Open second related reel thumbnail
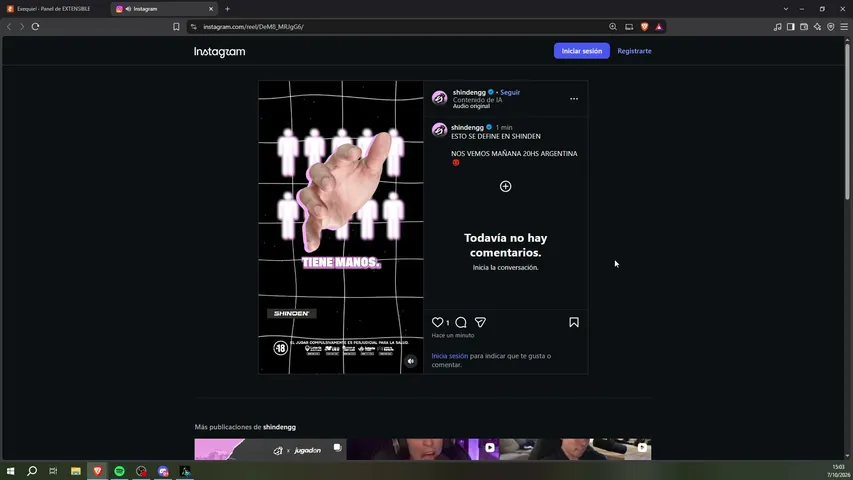Image resolution: width=853 pixels, height=480 pixels. 423,450
